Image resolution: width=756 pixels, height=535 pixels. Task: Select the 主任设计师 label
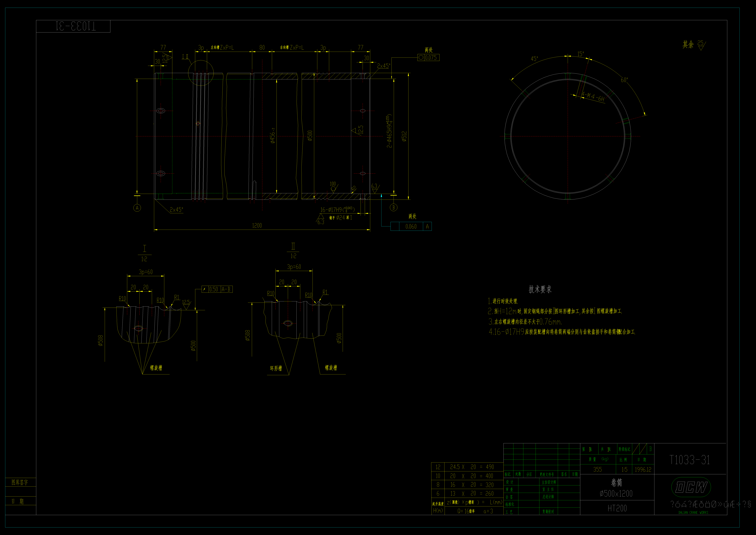549,482
